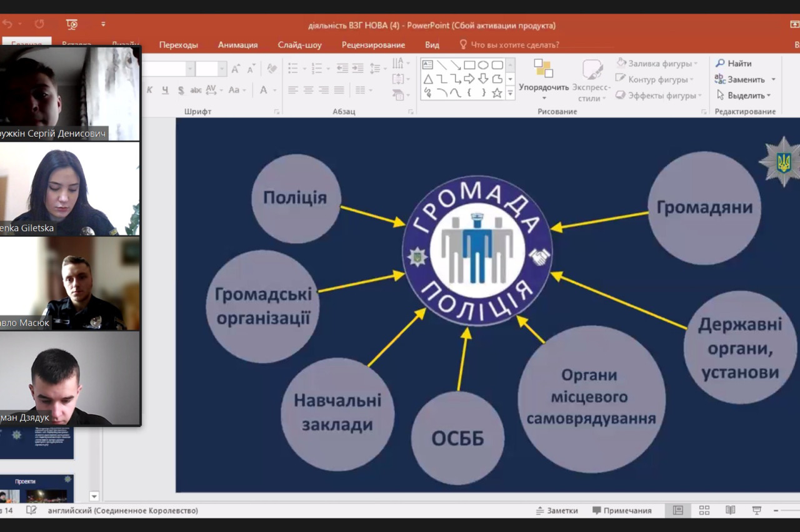Switch to normal view in the status bar

677,510
